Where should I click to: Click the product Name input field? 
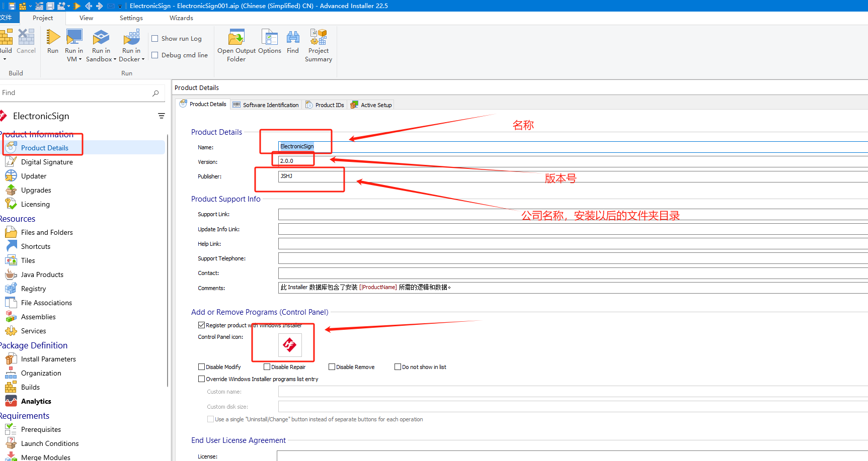[573, 146]
